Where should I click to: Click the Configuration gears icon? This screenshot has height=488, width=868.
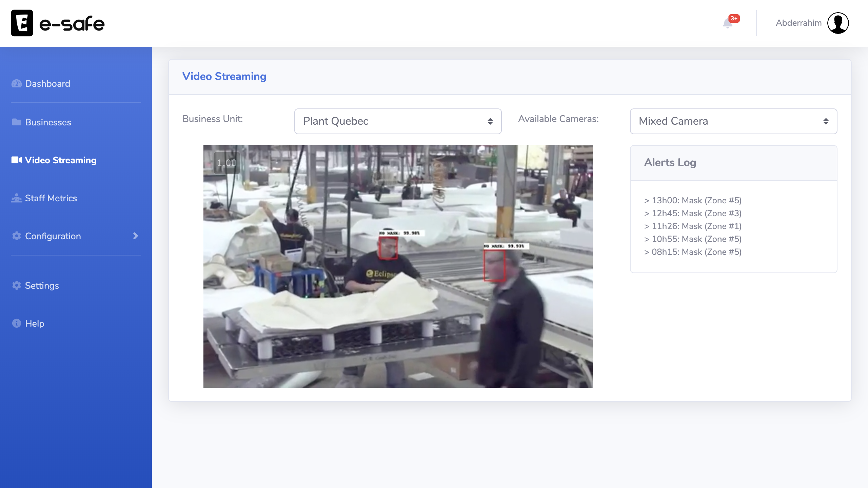(16, 236)
